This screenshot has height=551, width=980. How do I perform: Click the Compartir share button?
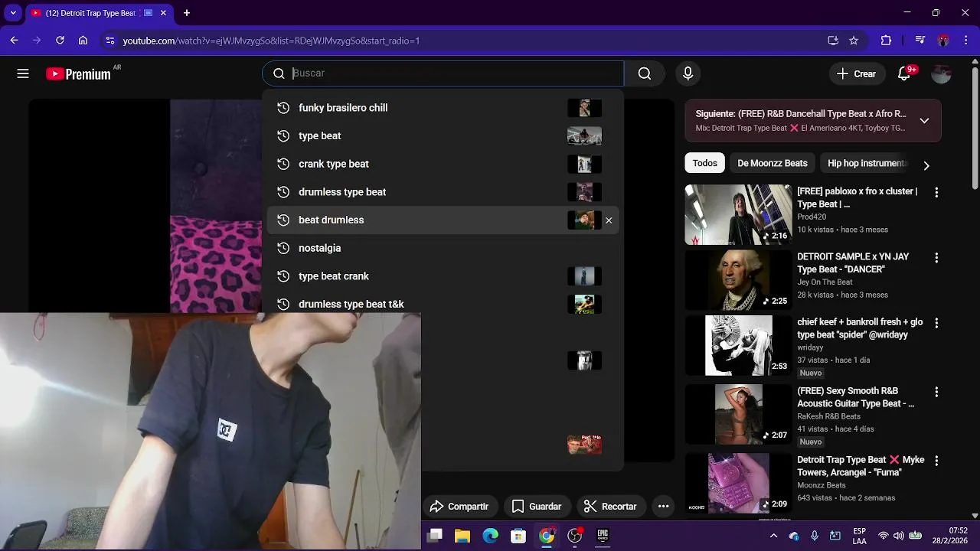point(459,507)
